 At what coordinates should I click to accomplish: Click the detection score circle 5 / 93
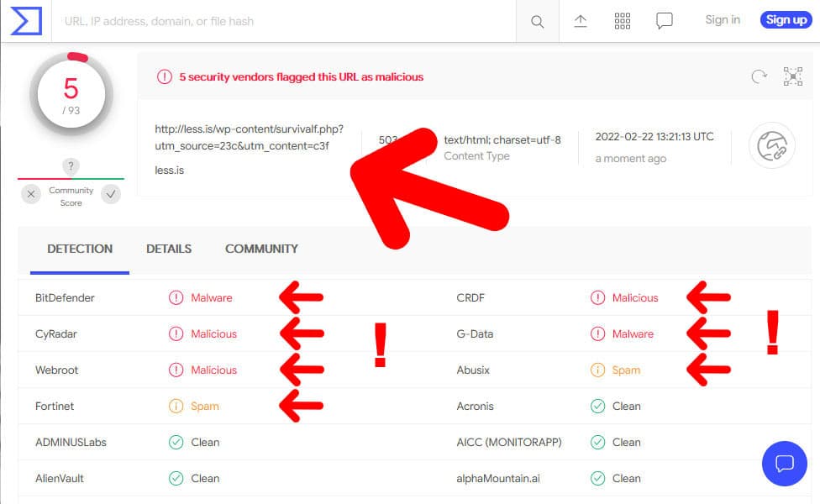(x=71, y=95)
